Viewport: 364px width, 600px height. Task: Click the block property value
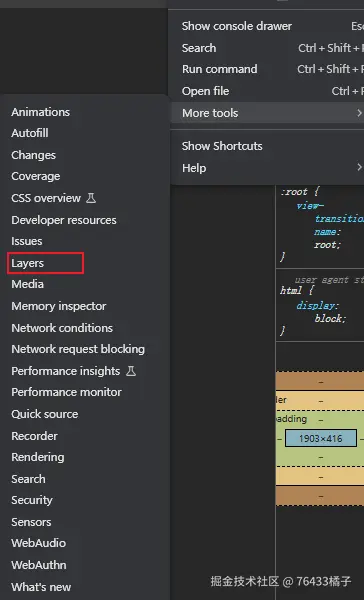pyautogui.click(x=330, y=318)
